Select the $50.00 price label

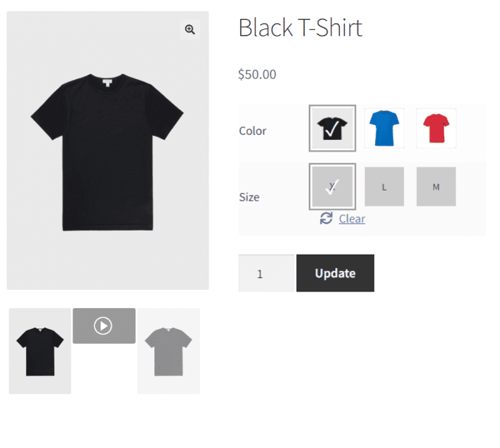(x=257, y=74)
